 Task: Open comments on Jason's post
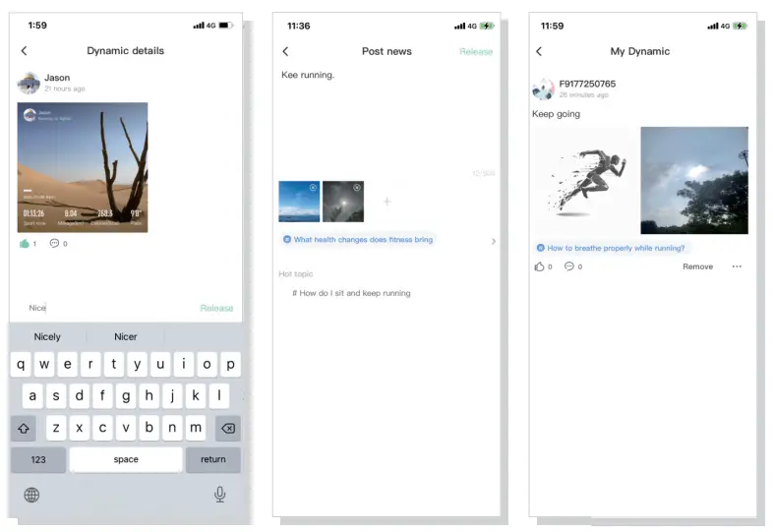click(x=54, y=243)
